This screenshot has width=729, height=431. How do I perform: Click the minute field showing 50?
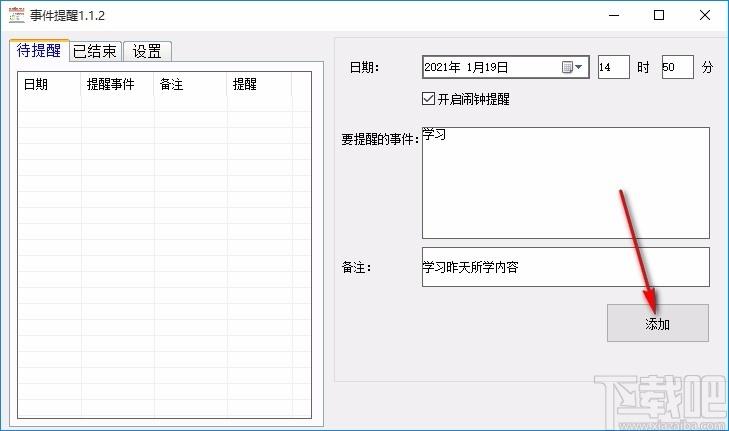(x=677, y=67)
